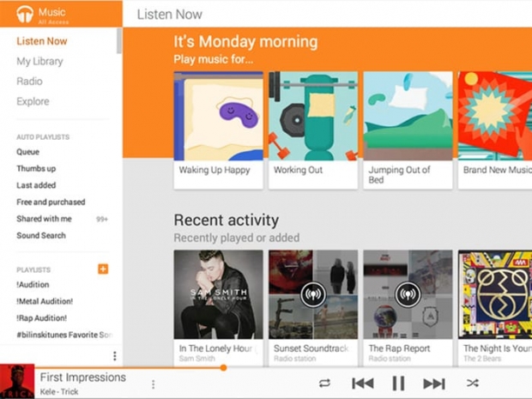The image size is (532, 399).
Task: Start The Rap Report radio station icon
Action: [407, 294]
